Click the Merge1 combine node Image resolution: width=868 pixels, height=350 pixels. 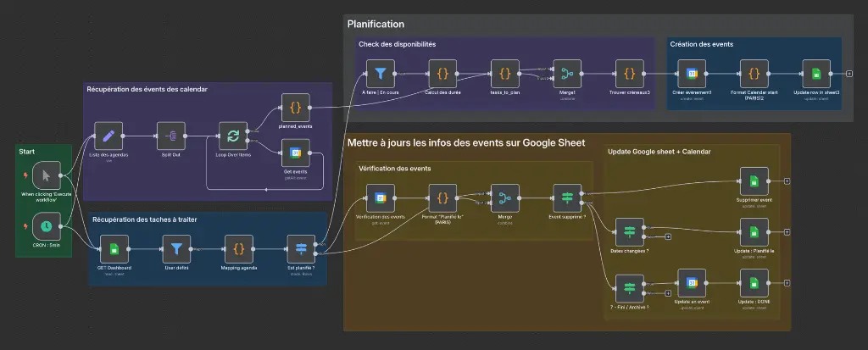pyautogui.click(x=566, y=73)
